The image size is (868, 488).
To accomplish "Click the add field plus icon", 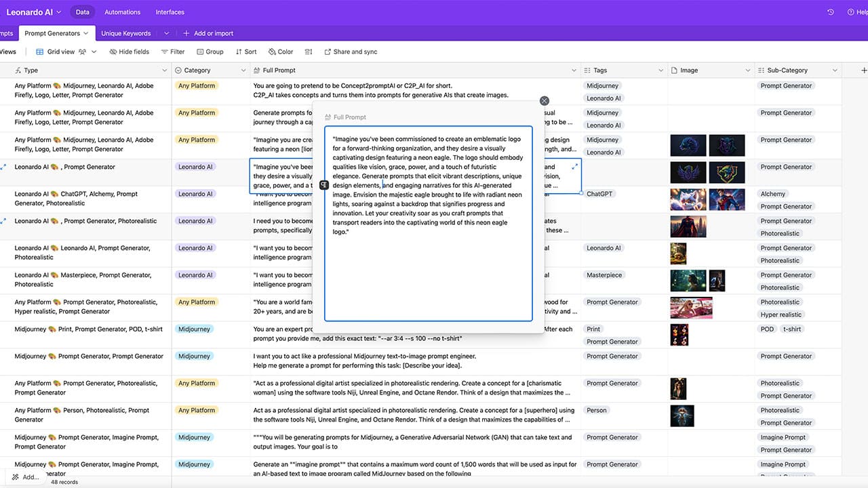I will 863,70.
